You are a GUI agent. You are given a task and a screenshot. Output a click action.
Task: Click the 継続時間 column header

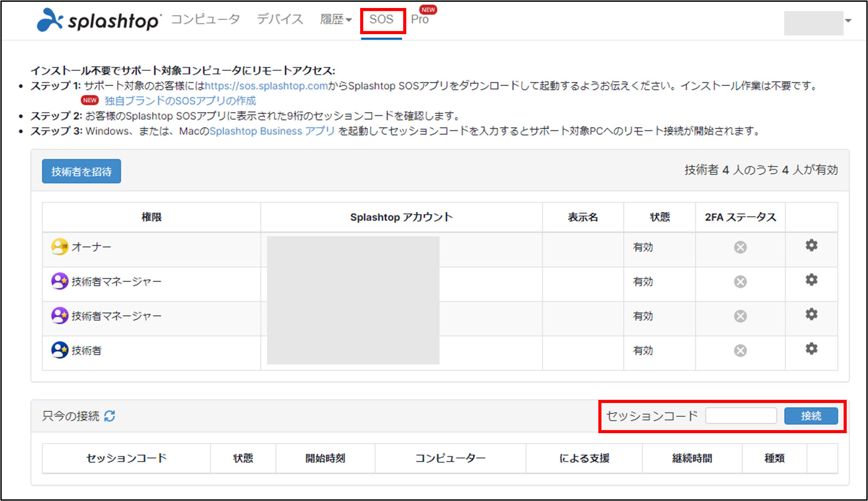point(692,458)
